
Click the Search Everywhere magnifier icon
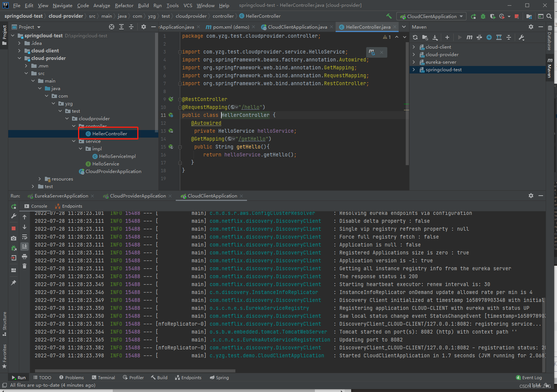(x=549, y=16)
